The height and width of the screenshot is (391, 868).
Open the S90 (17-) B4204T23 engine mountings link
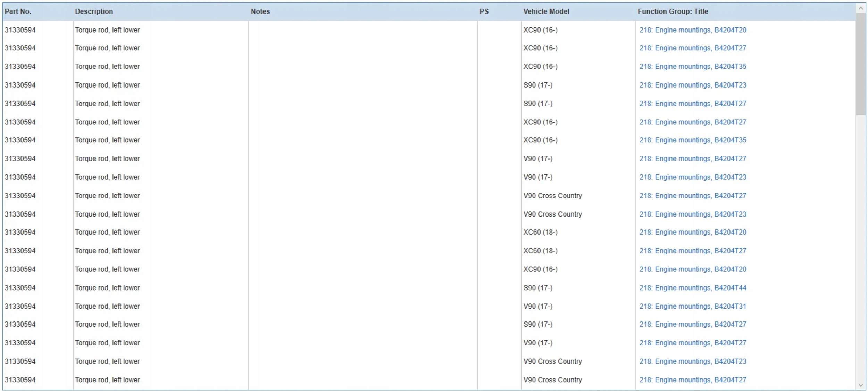(x=693, y=85)
